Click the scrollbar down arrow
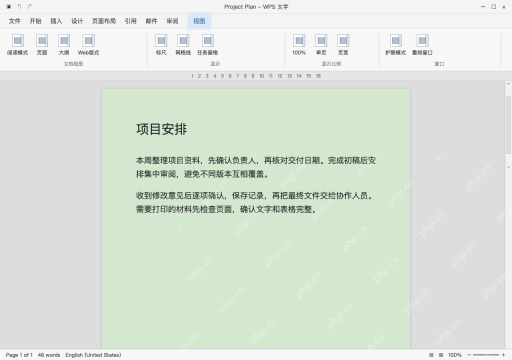 pos(508,167)
